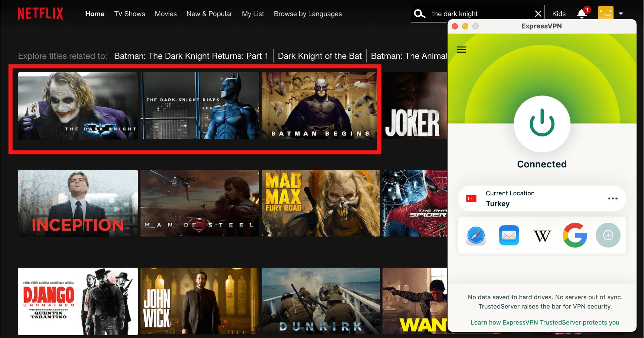Close the ExpressVPN window
The width and height of the screenshot is (644, 338).
[455, 26]
